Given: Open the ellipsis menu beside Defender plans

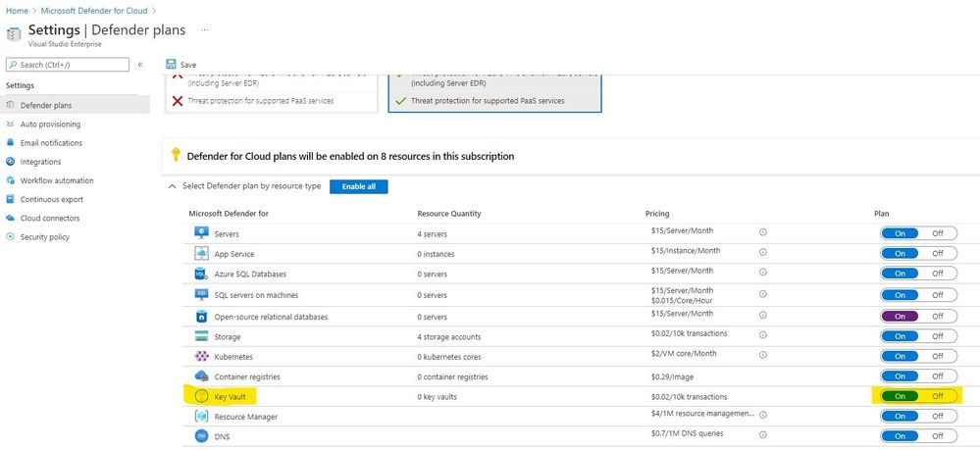Looking at the screenshot, I should pos(204,30).
